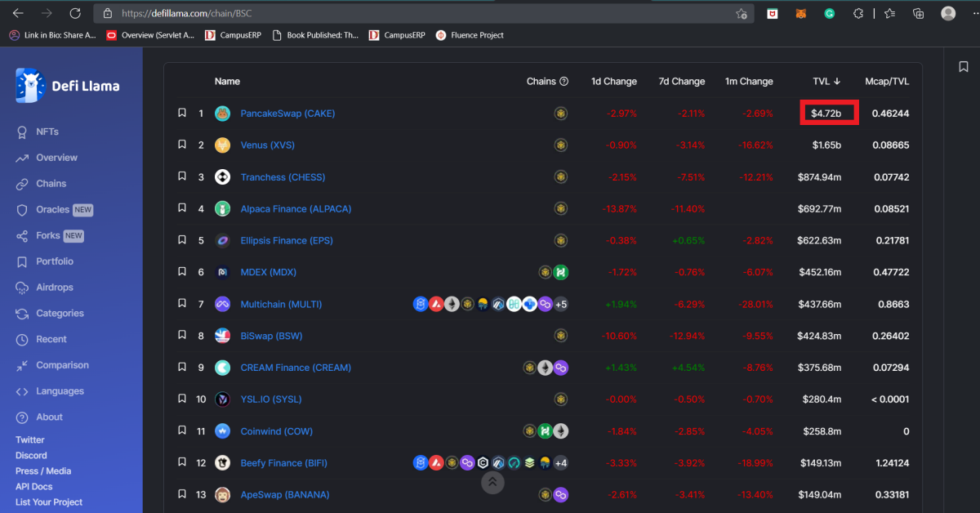Click the PancakeSwap token icon
980x513 pixels.
tap(222, 114)
